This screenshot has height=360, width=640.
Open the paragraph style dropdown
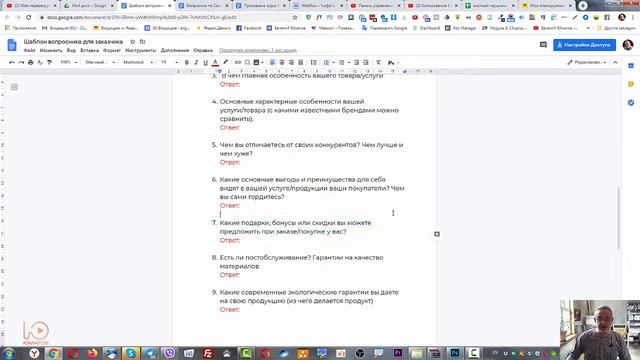point(100,62)
